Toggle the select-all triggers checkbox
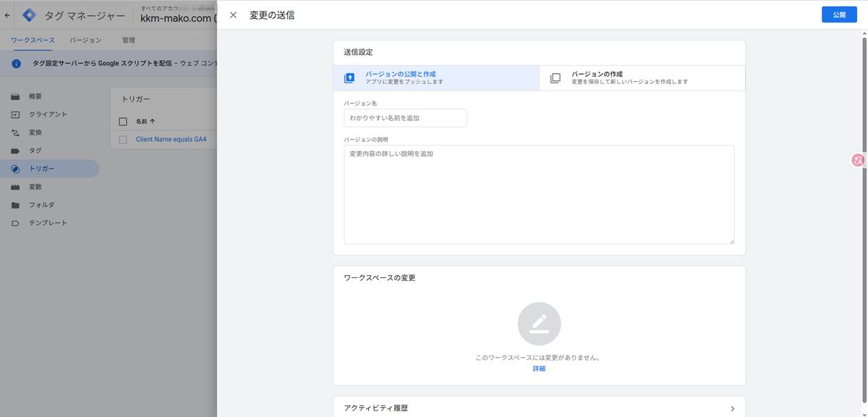Image resolution: width=868 pixels, height=417 pixels. coord(123,122)
